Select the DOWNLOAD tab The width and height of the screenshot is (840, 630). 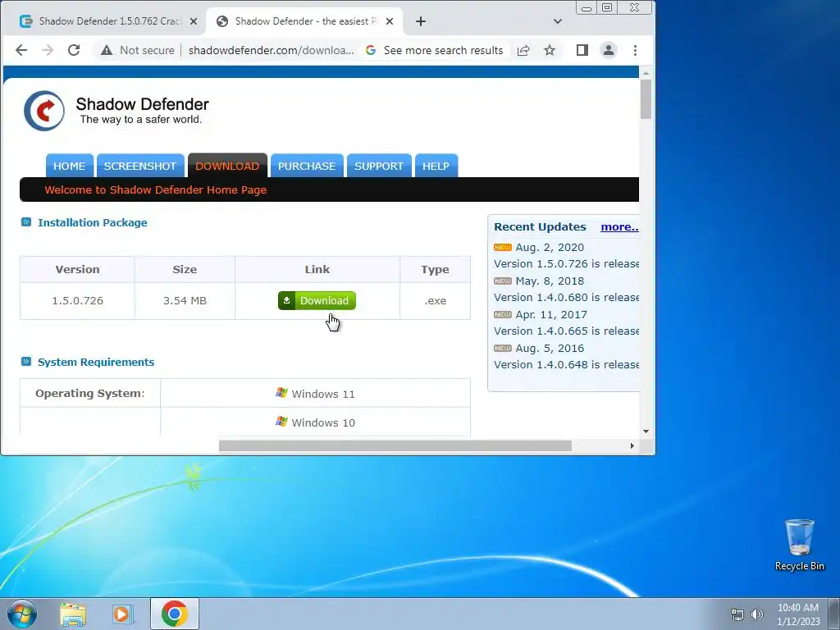click(227, 166)
